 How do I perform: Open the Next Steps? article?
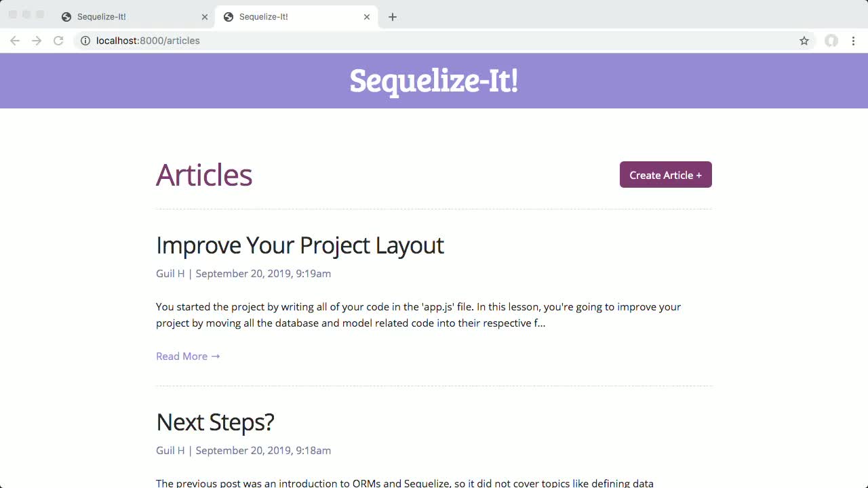215,422
